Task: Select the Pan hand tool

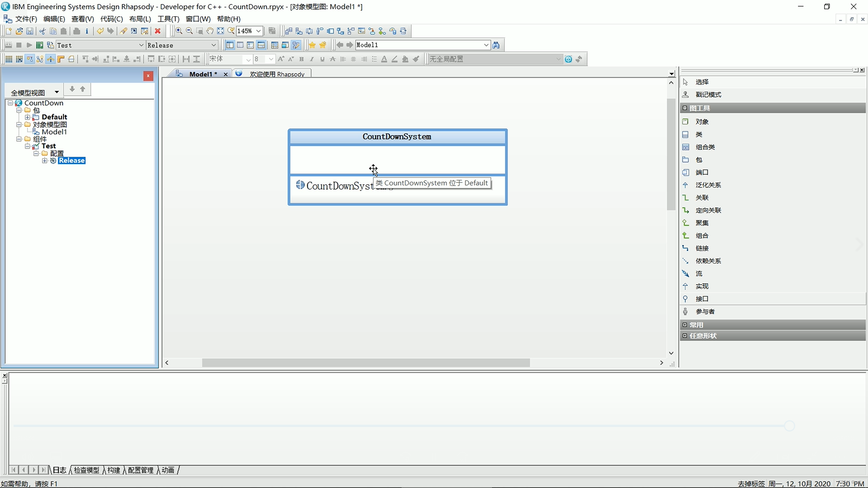Action: pos(210,31)
